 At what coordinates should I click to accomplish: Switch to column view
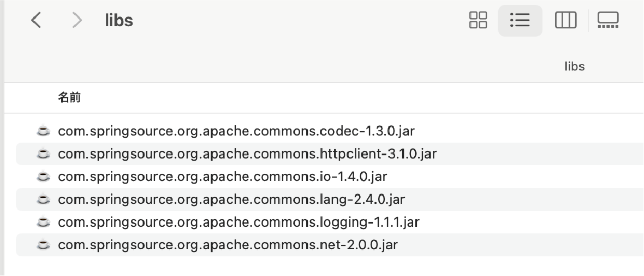click(x=565, y=21)
